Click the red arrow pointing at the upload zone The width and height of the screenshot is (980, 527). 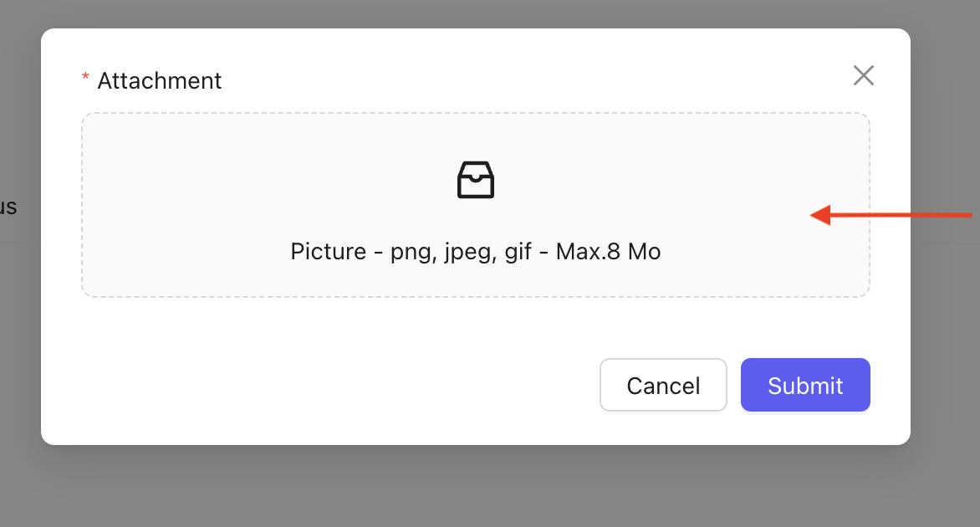[x=891, y=215]
